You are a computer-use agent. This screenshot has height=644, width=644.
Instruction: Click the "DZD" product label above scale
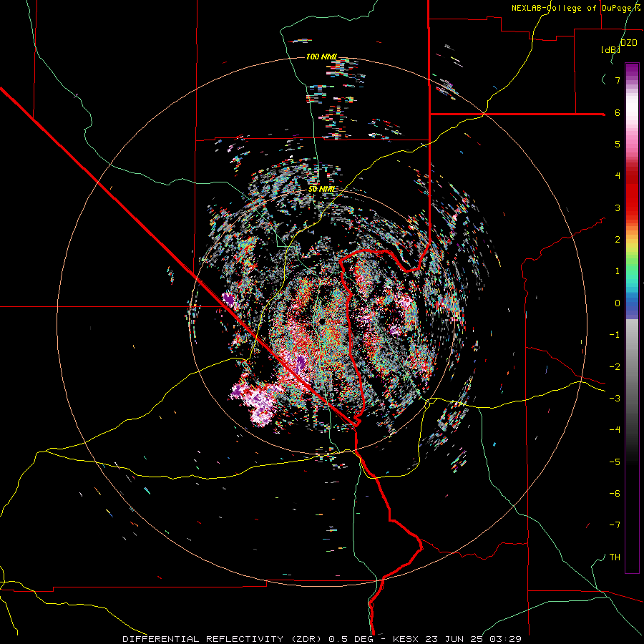point(629,43)
